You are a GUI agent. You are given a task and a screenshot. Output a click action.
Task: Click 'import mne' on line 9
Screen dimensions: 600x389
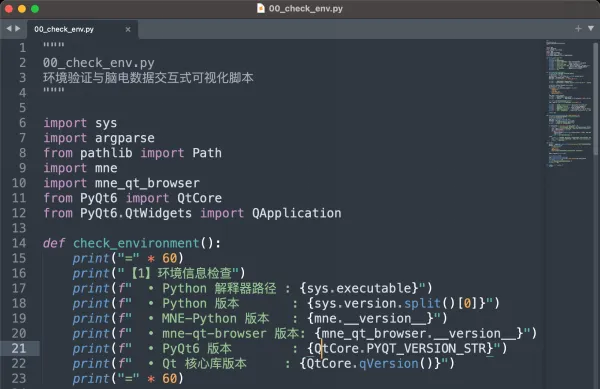(80, 168)
